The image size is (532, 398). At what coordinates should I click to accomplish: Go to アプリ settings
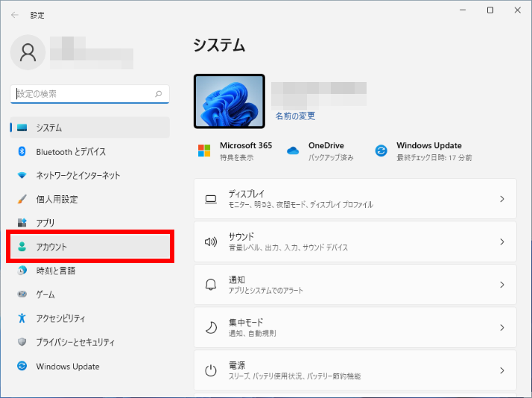point(90,223)
